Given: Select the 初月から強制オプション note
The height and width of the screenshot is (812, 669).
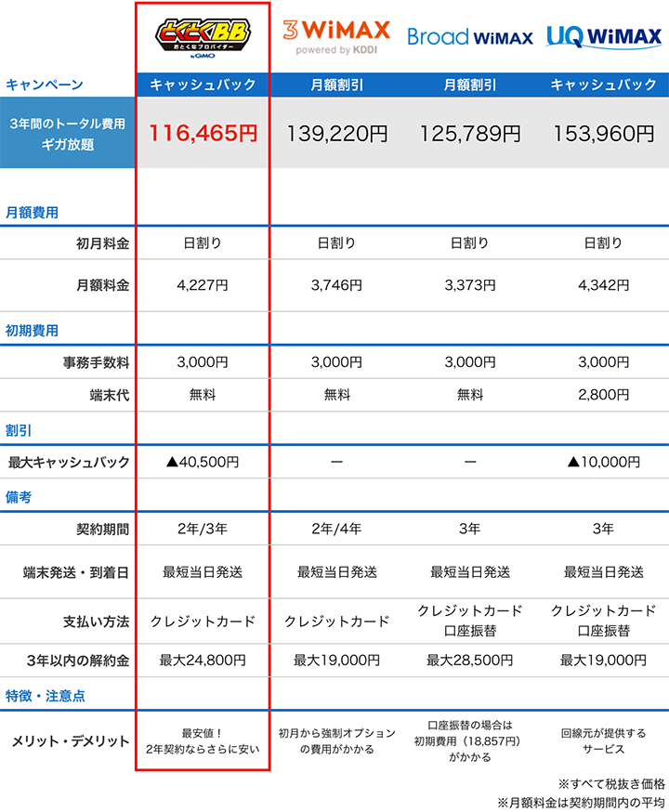Looking at the screenshot, I should (x=336, y=741).
